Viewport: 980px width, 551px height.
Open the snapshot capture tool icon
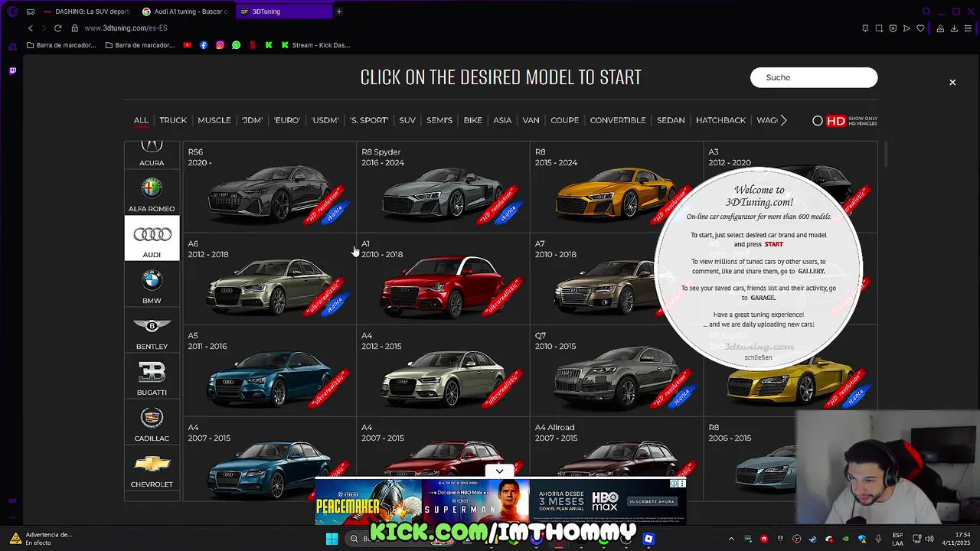pos(879,28)
